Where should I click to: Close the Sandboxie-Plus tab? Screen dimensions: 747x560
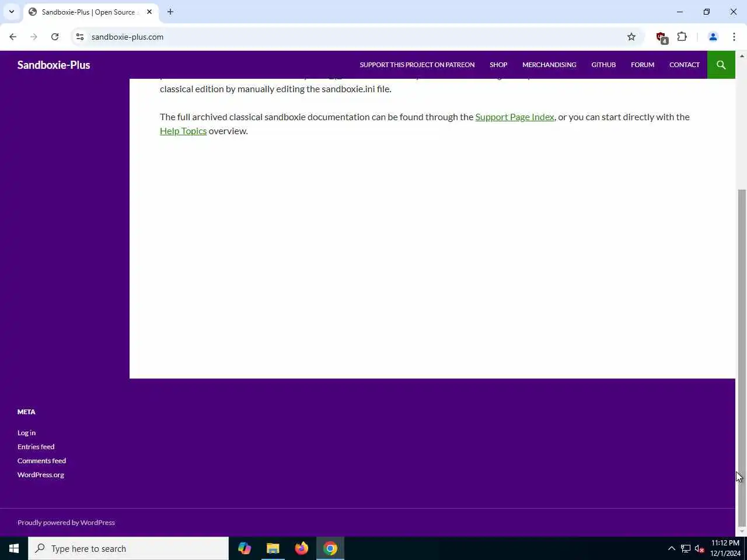[x=149, y=12]
